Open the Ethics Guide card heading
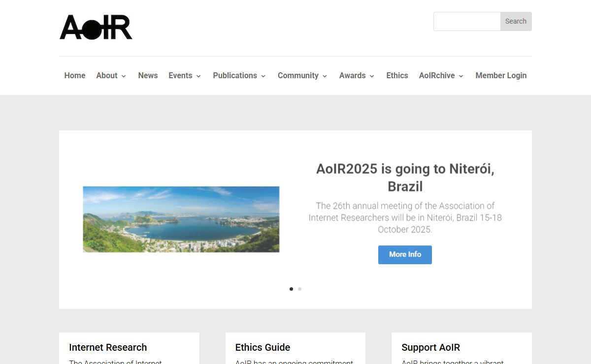Screen dimensions: 591x364 click(263, 347)
